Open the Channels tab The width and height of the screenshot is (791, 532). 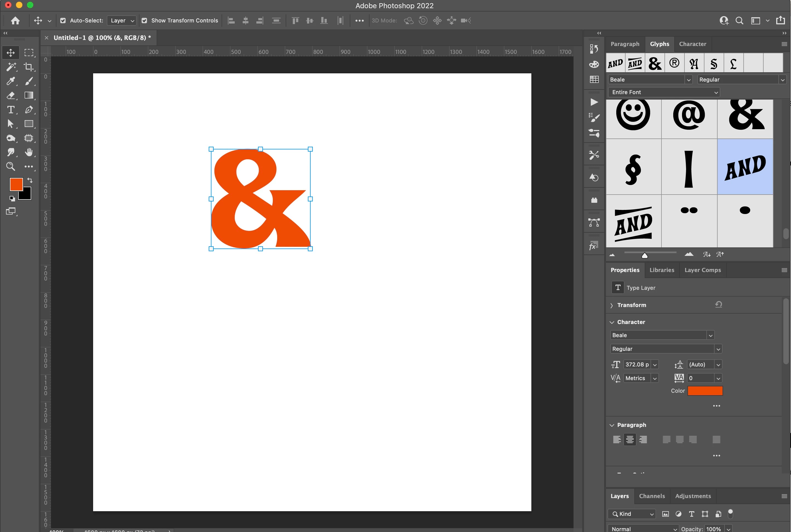pos(652,496)
